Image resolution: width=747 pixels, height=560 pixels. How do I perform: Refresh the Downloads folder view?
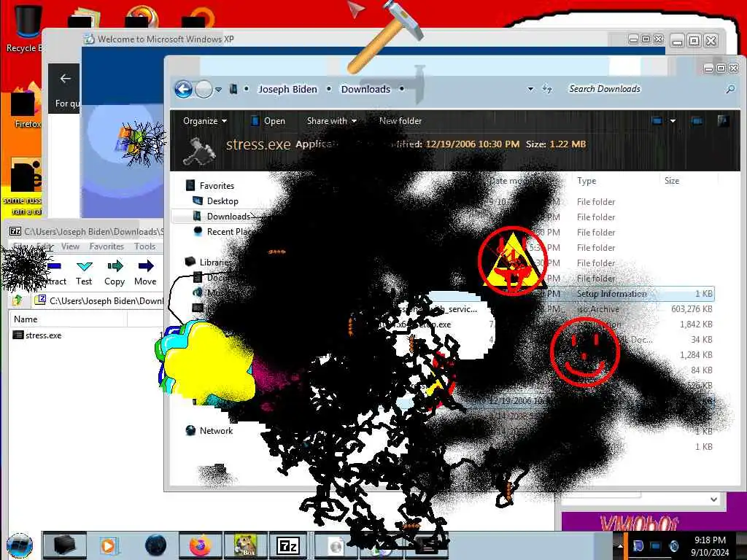tap(547, 89)
